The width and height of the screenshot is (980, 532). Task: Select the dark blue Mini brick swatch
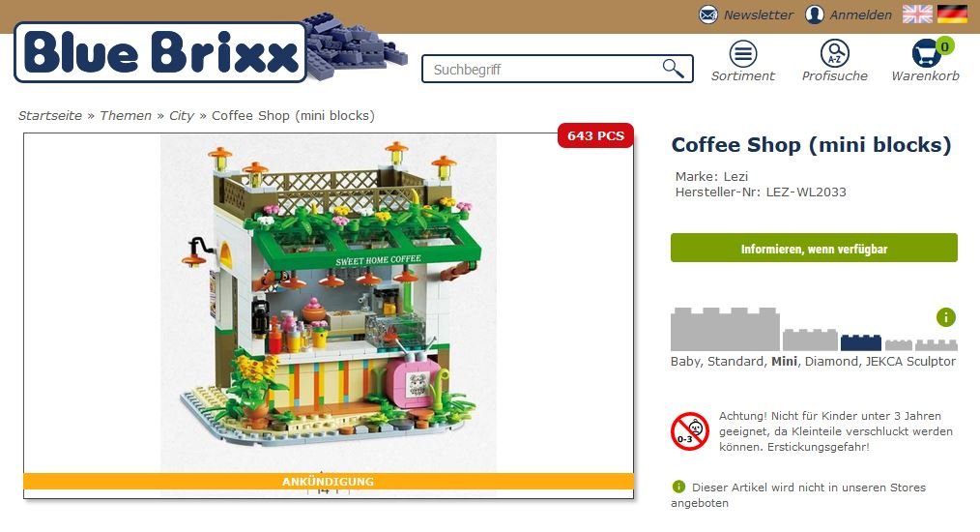point(860,342)
